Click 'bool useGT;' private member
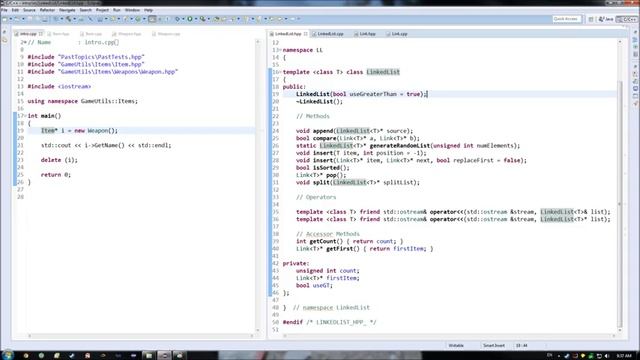Viewport: 640px width, 360px height. [314, 285]
